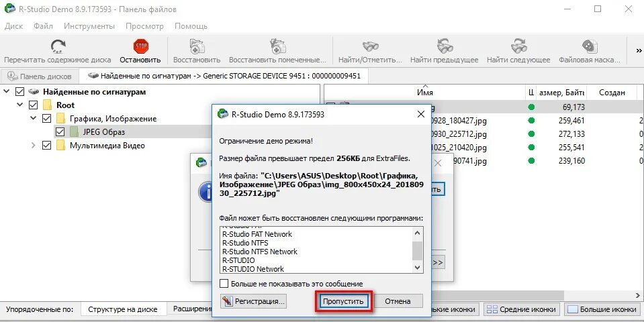Click the Root folder icon in tree
This screenshot has width=644, height=322.
tap(47, 105)
